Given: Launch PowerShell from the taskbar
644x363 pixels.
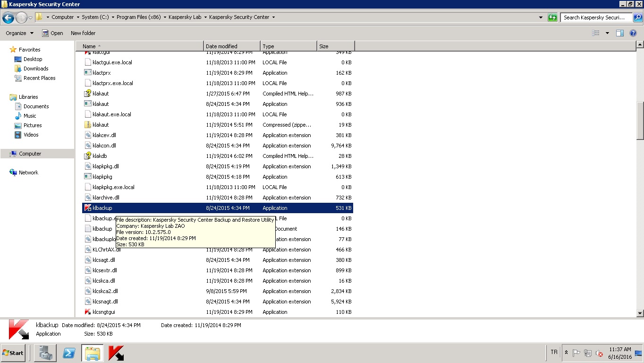Looking at the screenshot, I should pos(69,353).
